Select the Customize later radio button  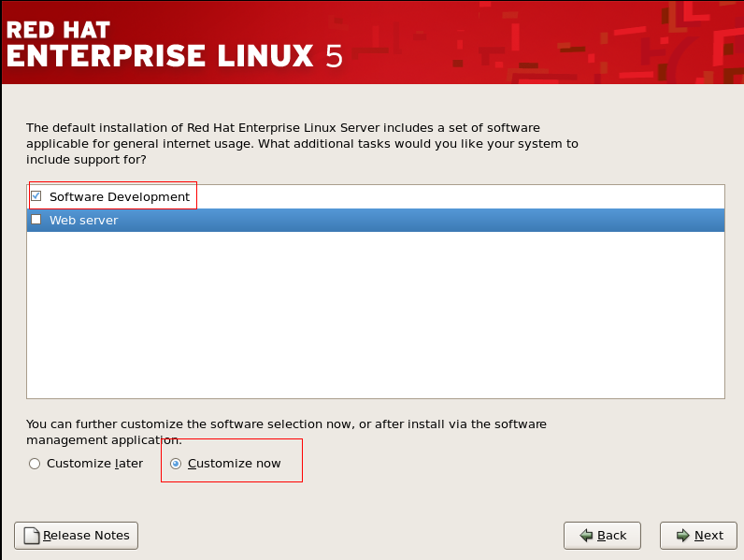pos(35,464)
